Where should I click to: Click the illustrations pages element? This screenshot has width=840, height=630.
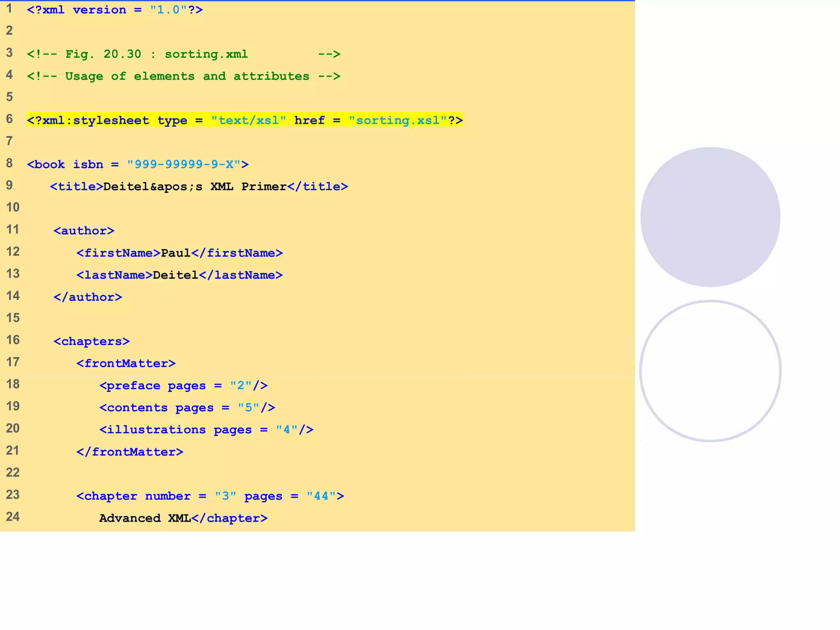click(x=207, y=430)
